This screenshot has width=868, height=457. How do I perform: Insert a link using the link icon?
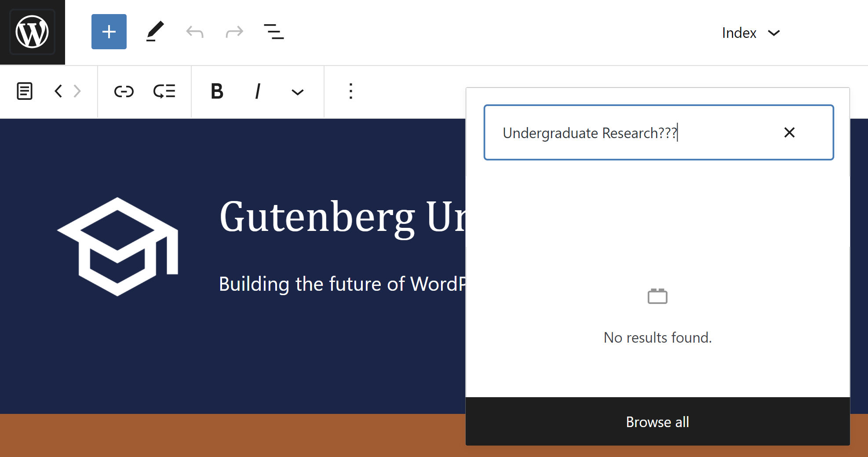(124, 91)
